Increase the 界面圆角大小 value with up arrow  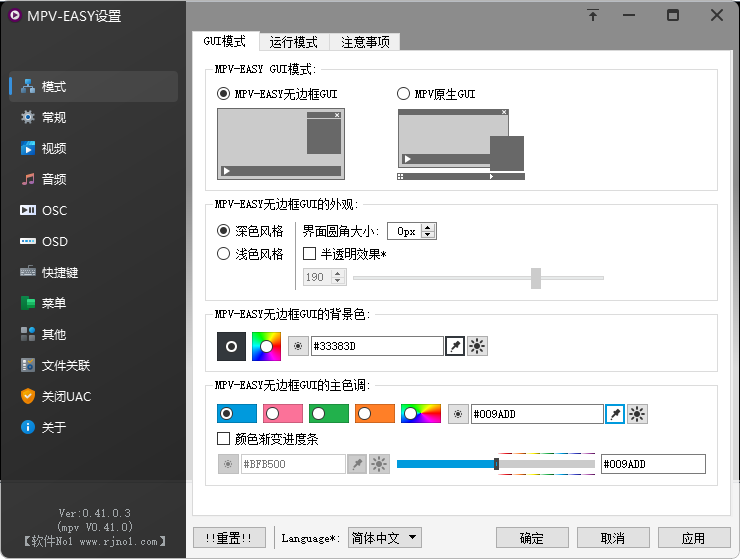tap(428, 228)
